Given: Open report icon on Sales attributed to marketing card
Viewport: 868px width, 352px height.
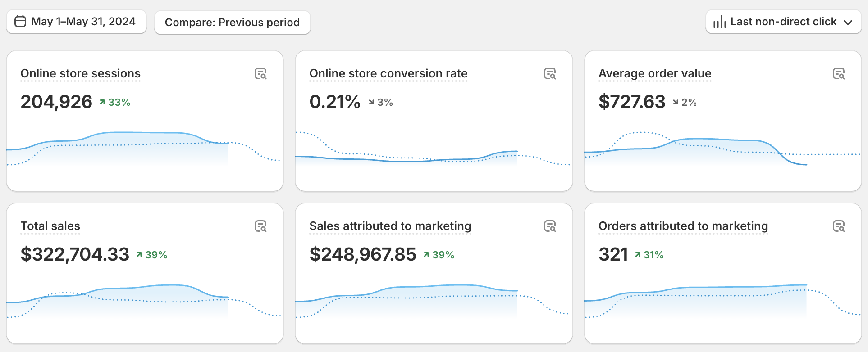Looking at the screenshot, I should (549, 226).
